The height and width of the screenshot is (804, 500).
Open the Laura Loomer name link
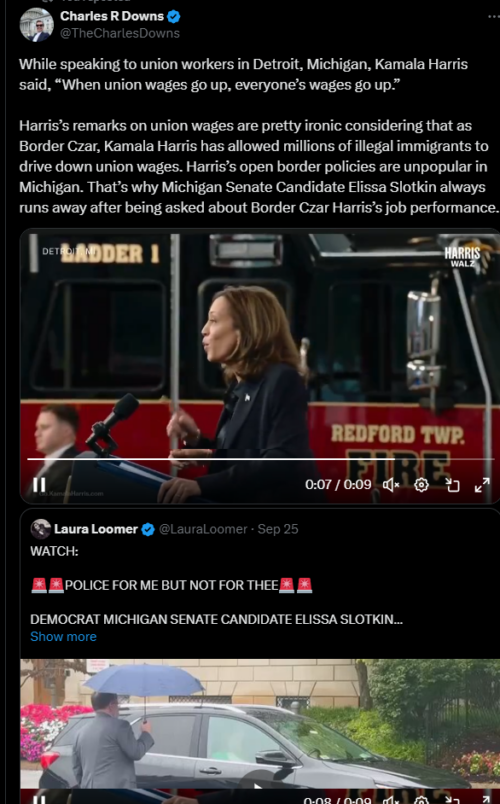click(96, 529)
